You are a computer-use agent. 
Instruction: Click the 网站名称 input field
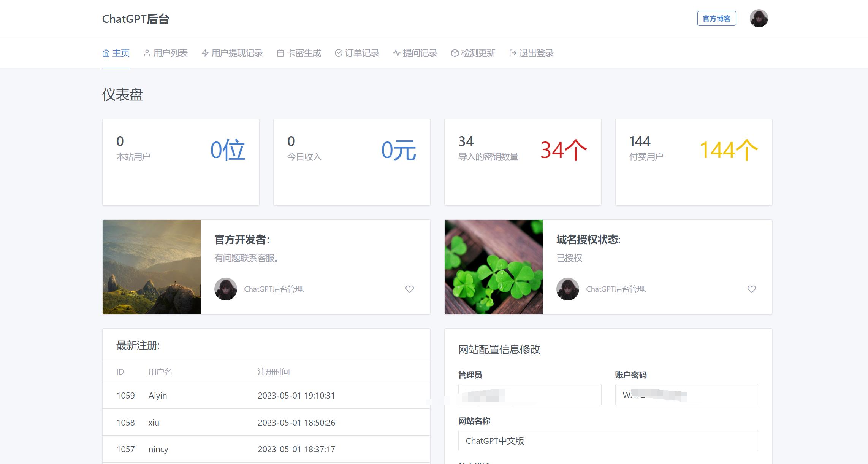click(x=608, y=441)
